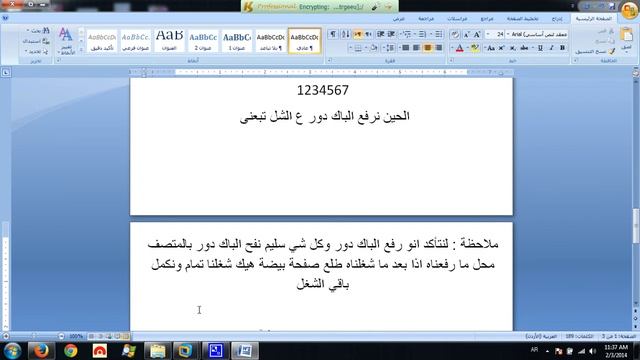Viewport: 640px width, 360px height.
Task: Switch to the Mailings (مراسلات) tab
Action: coord(457,19)
